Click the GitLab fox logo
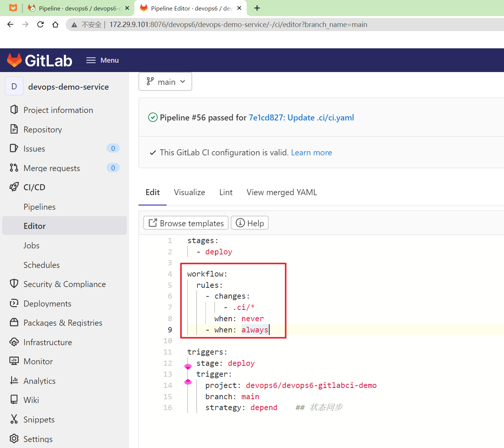This screenshot has width=504, height=448. pos(14,60)
